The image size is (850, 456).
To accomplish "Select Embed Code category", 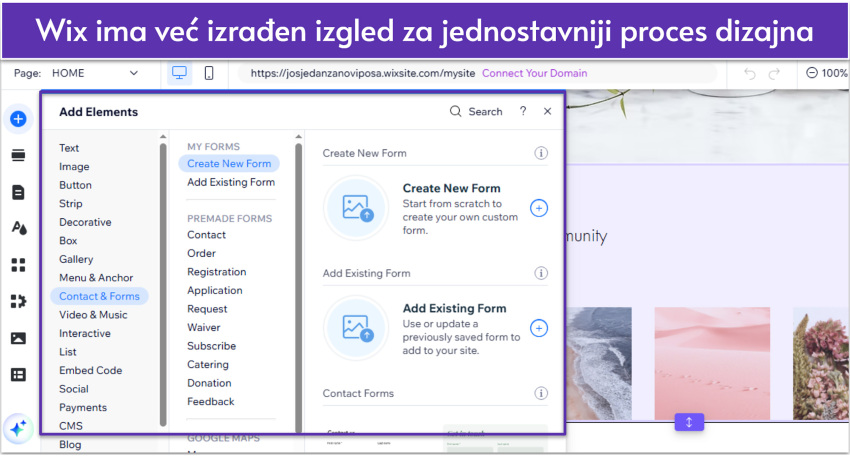I will [x=91, y=370].
